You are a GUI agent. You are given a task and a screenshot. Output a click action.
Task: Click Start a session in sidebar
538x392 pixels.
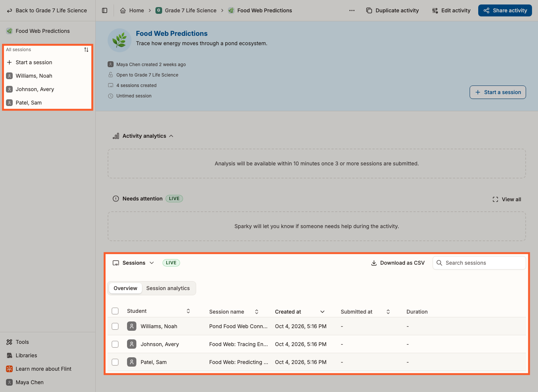pyautogui.click(x=47, y=62)
